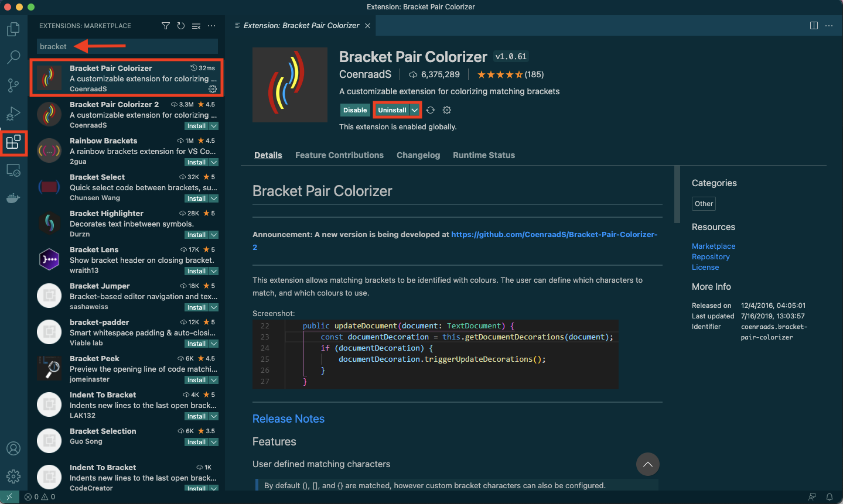This screenshot has width=843, height=504.
Task: Switch to the Details tab
Action: point(268,155)
